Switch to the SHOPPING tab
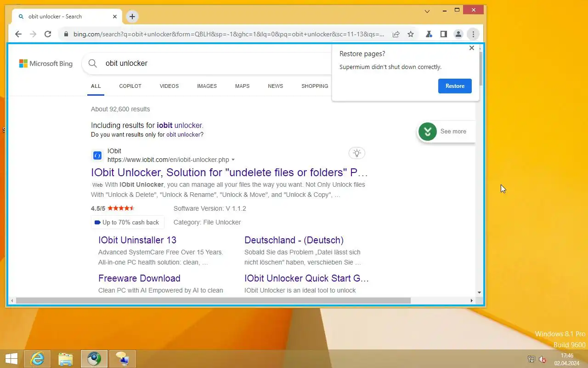Image resolution: width=588 pixels, height=368 pixels. point(315,86)
